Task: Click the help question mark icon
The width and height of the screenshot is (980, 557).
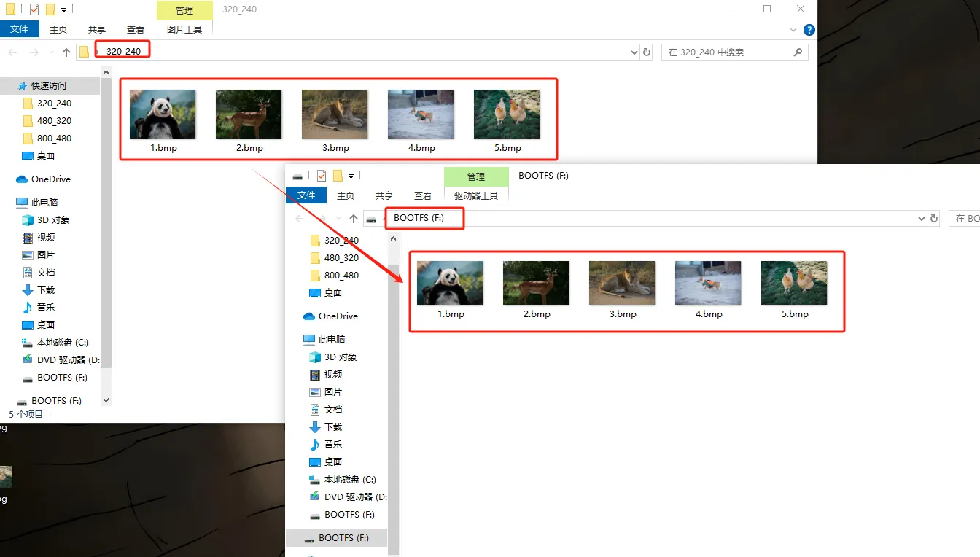Action: tap(809, 30)
